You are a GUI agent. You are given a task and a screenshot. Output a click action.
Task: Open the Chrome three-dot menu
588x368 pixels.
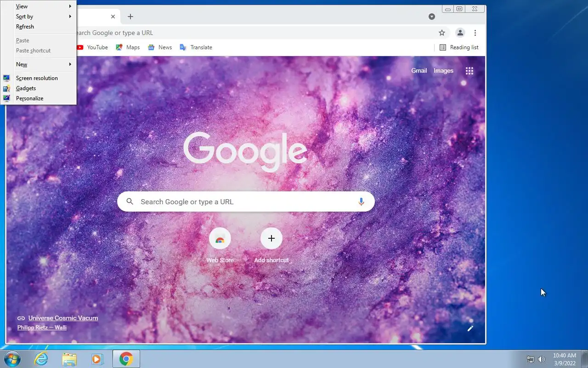(475, 33)
